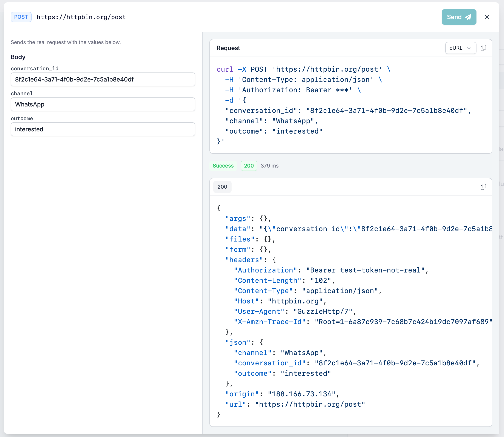Click the green 200 status code badge
The image size is (504, 437).
click(249, 166)
